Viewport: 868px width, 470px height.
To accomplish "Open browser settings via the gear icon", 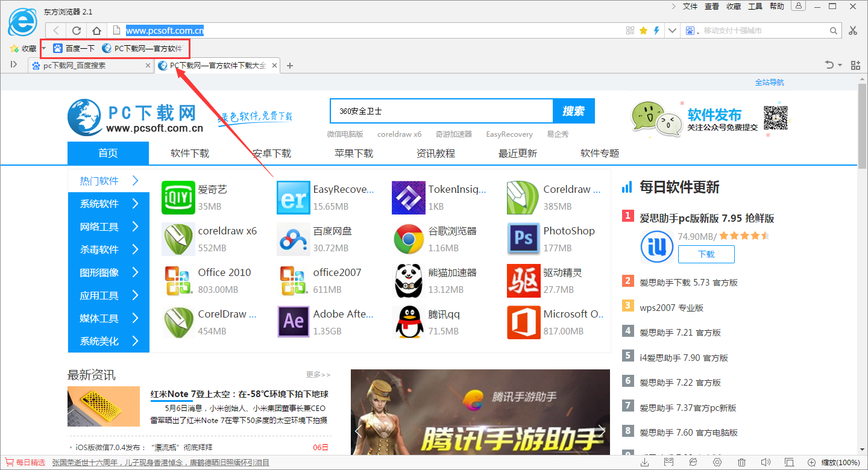I will tap(717, 462).
